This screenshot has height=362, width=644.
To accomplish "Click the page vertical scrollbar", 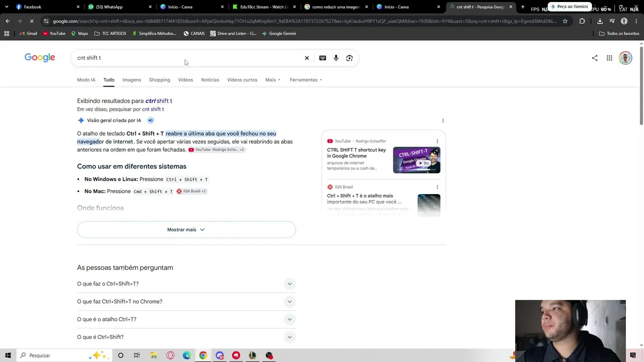I will (641, 85).
